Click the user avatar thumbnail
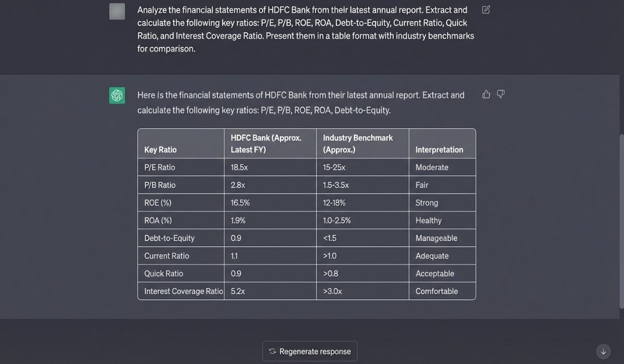Image resolution: width=624 pixels, height=364 pixels. [116, 11]
